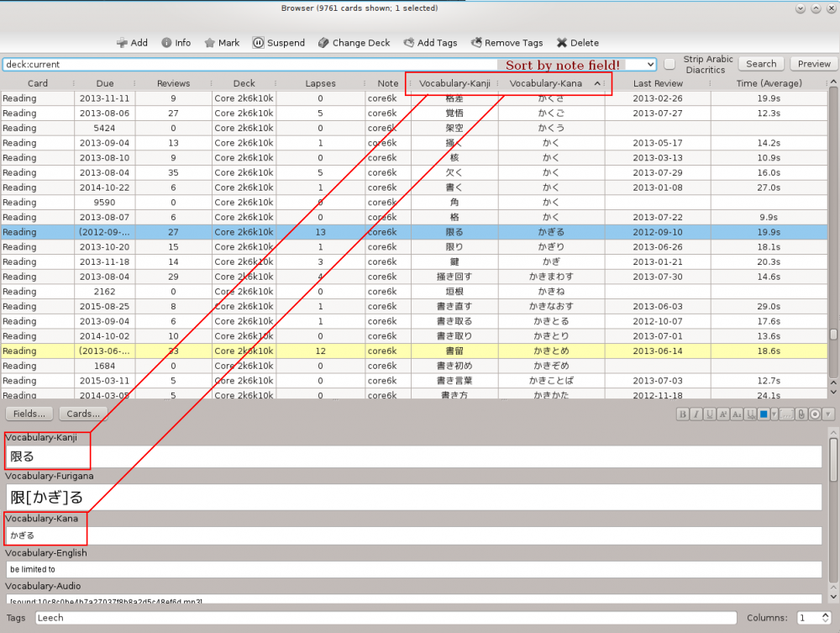
Task: Attach media using the paperclip icon
Action: pyautogui.click(x=801, y=414)
